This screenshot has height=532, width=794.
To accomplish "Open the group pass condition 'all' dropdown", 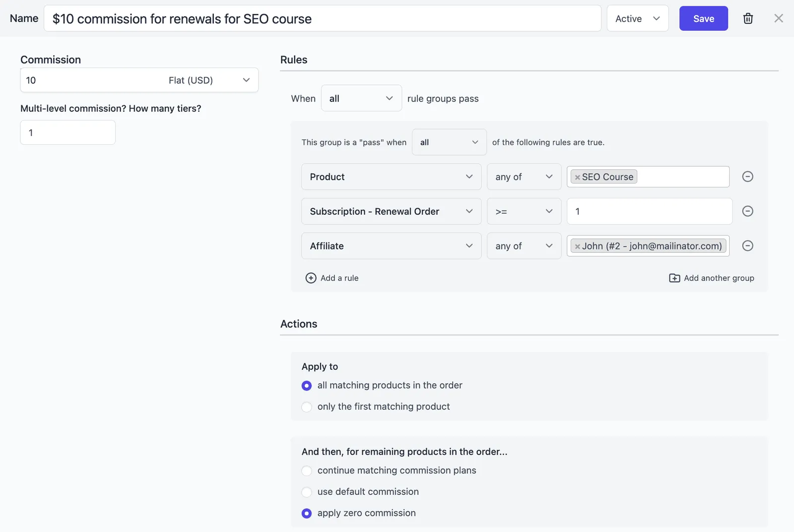I will [x=449, y=142].
